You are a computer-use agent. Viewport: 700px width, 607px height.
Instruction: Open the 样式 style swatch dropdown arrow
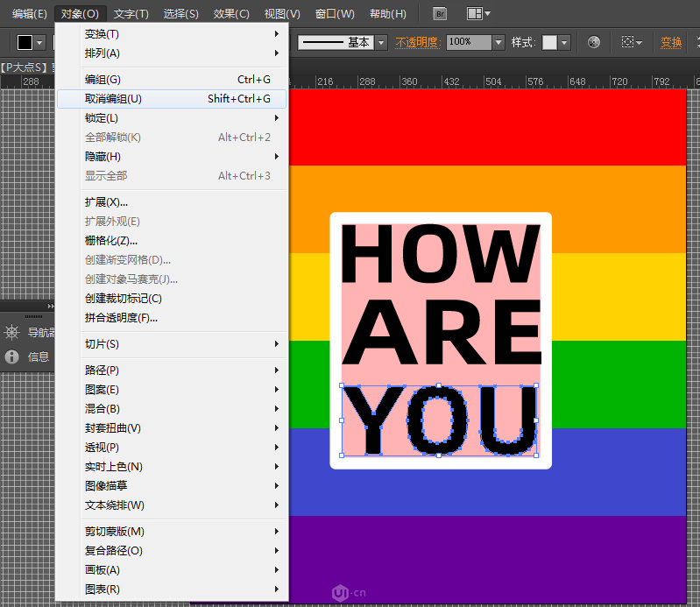[x=564, y=42]
